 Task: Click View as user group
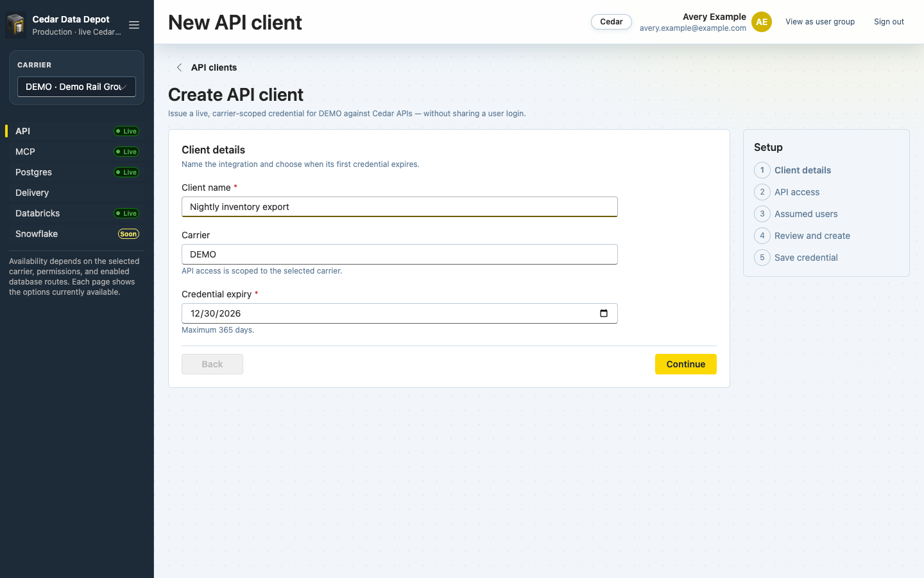point(820,22)
